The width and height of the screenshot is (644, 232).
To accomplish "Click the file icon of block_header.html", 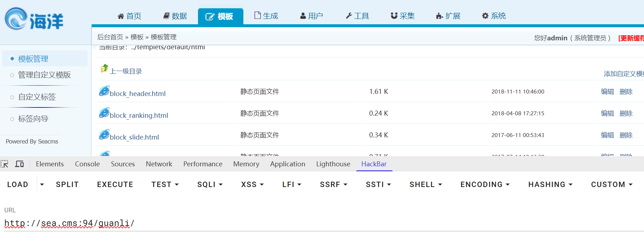I will [x=104, y=91].
